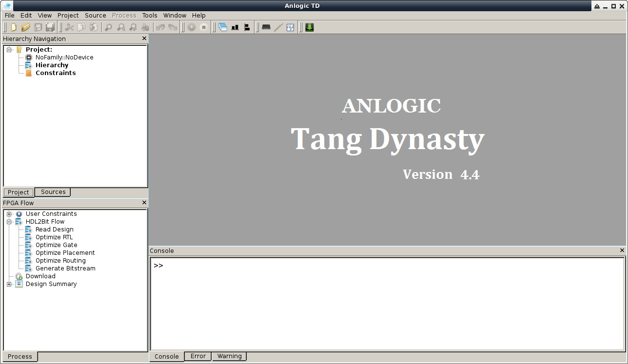Screen dimensions: 628x364
Task: Click the Open folder toolbar icon
Action: pyautogui.click(x=26, y=27)
